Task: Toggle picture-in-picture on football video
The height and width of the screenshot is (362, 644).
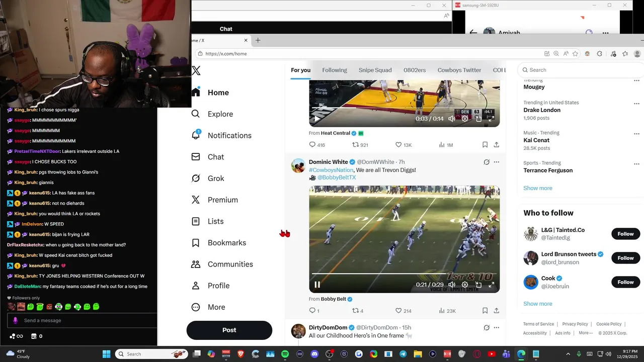Action: click(x=478, y=285)
